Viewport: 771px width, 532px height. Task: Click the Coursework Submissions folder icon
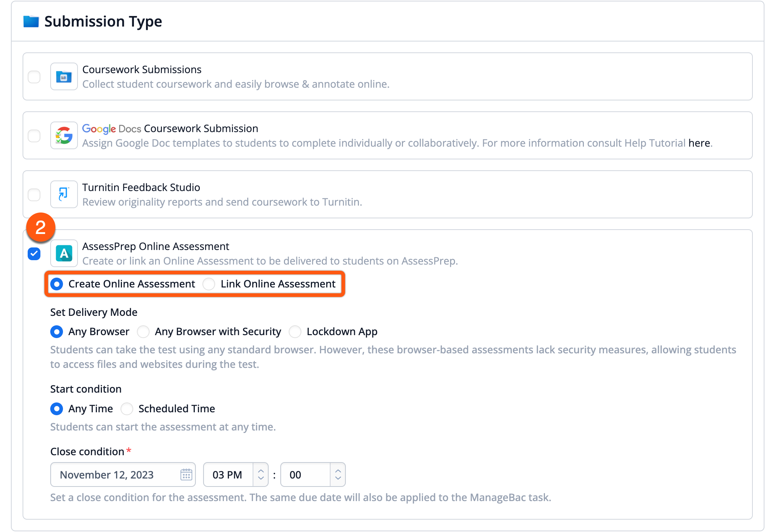coord(64,77)
